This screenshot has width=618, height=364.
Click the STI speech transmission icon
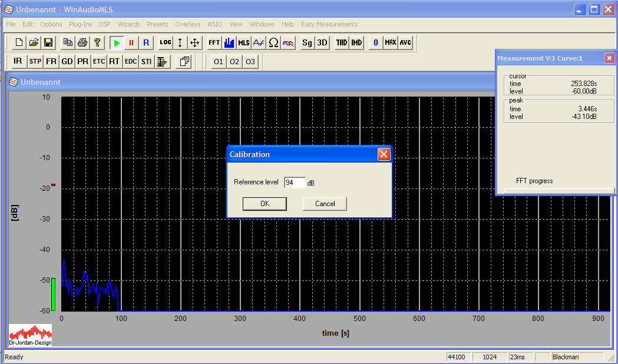146,61
